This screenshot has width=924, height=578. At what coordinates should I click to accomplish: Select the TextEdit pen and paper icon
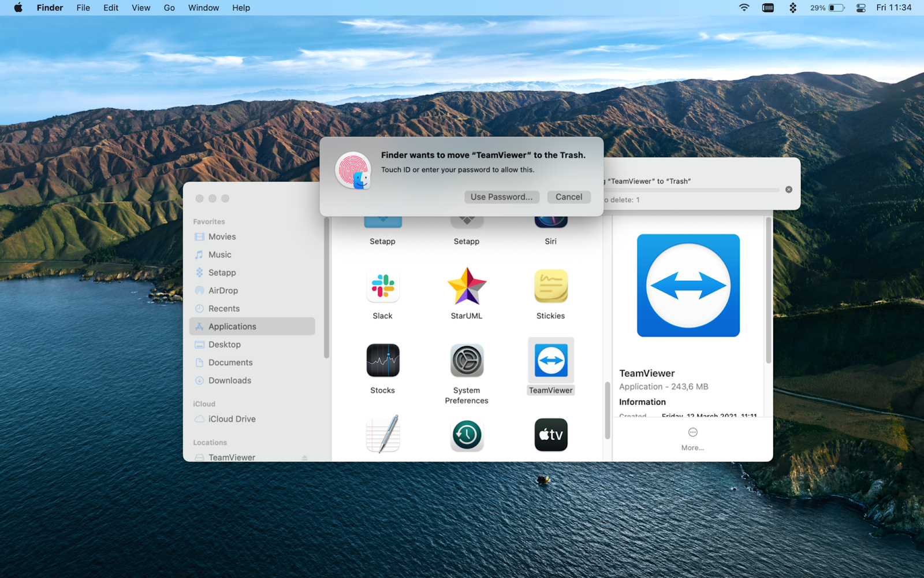click(382, 435)
